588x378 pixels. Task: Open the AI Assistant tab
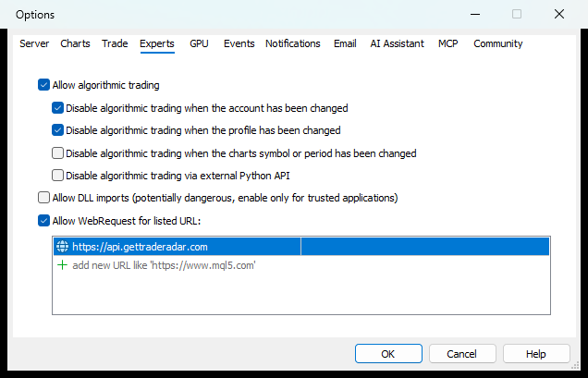(398, 43)
